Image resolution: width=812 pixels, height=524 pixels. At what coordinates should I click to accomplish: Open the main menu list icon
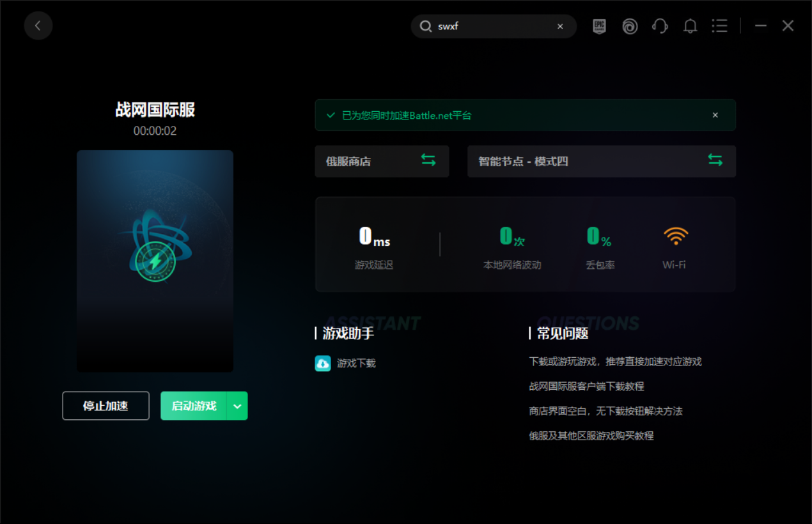click(720, 26)
